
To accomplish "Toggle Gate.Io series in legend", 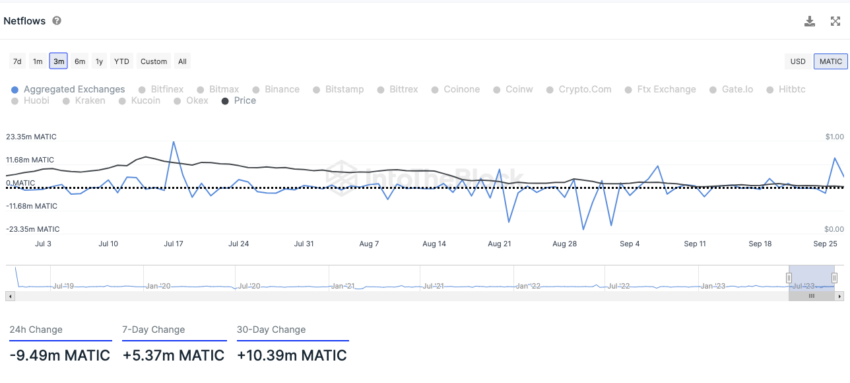I will 731,89.
